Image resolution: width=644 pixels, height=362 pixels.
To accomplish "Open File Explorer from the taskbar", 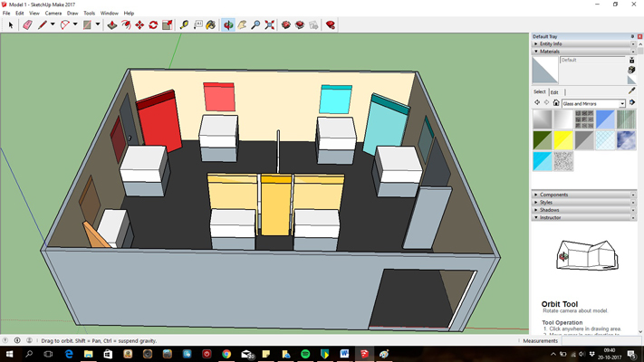I will pos(88,354).
